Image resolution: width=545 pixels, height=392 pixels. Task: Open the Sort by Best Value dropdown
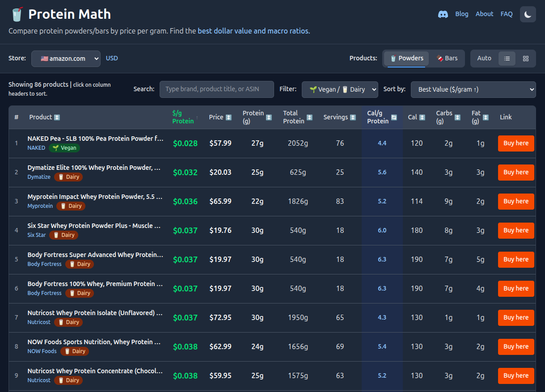[473, 89]
